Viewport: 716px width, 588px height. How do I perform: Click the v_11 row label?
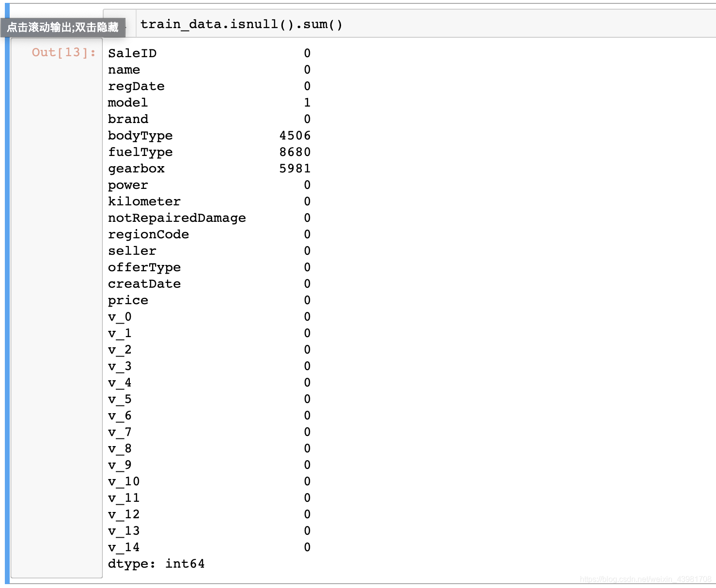124,498
